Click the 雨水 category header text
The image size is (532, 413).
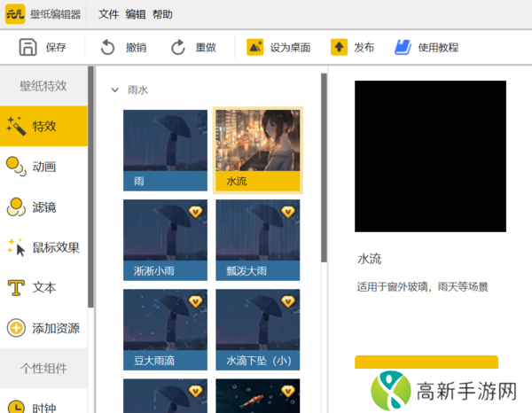137,90
